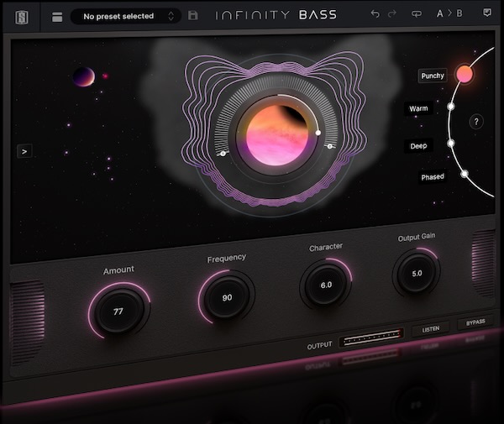Select the B state
Screen dimensions: 504x424
pos(459,13)
